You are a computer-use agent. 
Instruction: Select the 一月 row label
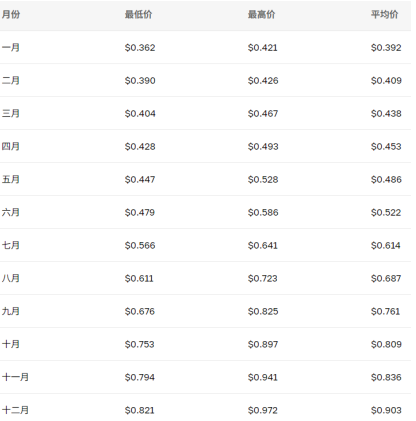click(11, 47)
